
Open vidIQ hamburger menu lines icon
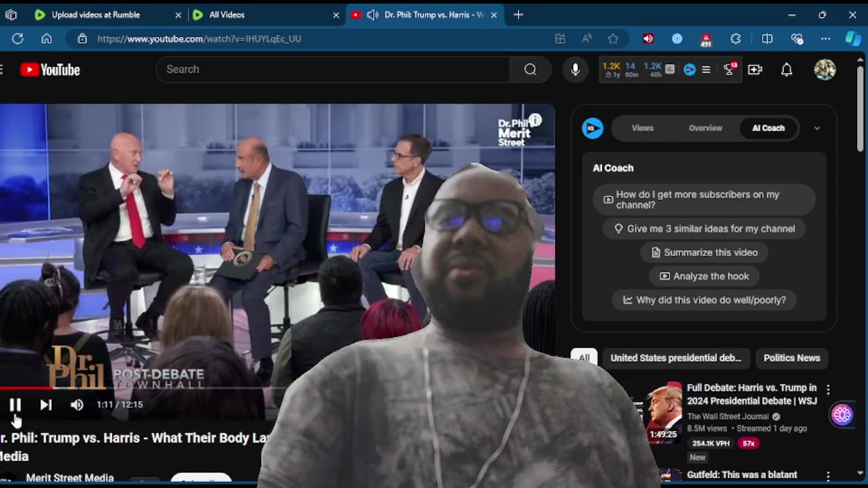[706, 69]
